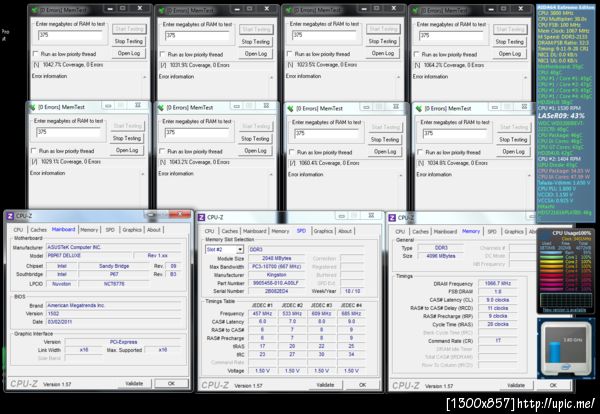Screen dimensions: 600x414
Task: Click MemTest icon in 1029.1% coverage window title
Action: pyautogui.click(x=32, y=107)
